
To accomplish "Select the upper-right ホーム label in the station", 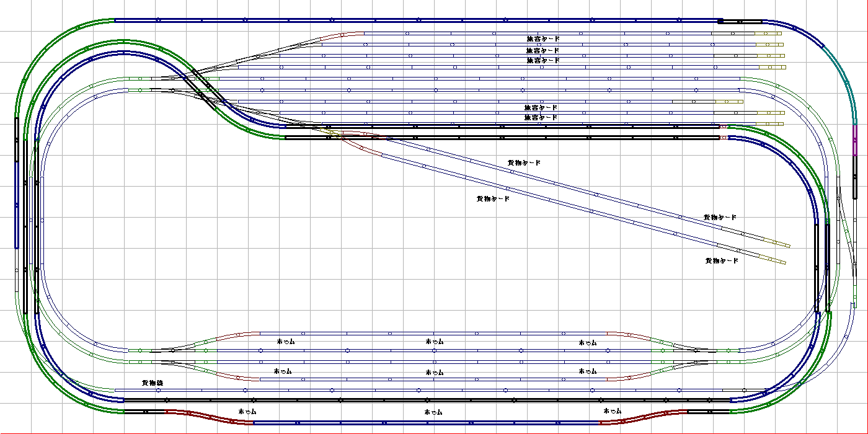I will (588, 342).
